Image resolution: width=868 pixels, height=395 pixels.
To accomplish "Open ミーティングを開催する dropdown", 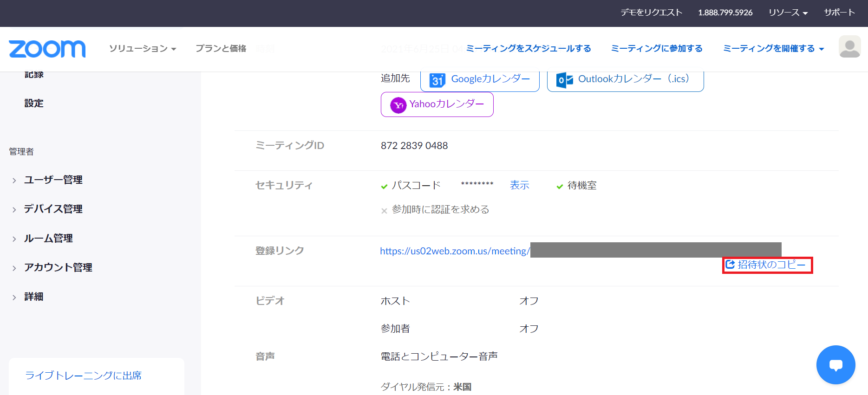I will pyautogui.click(x=773, y=49).
